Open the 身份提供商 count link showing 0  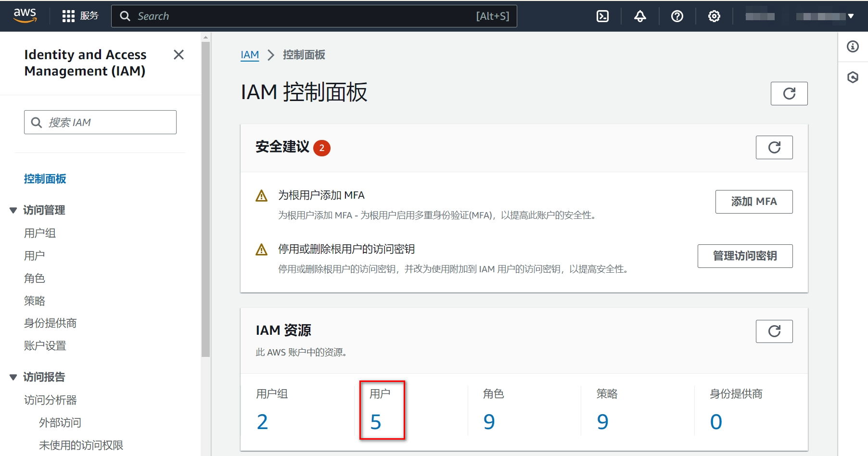[x=716, y=422]
